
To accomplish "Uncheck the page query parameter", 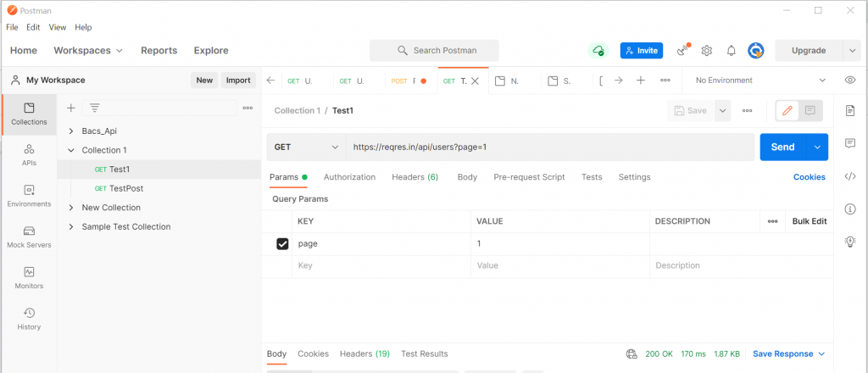I will click(x=282, y=244).
